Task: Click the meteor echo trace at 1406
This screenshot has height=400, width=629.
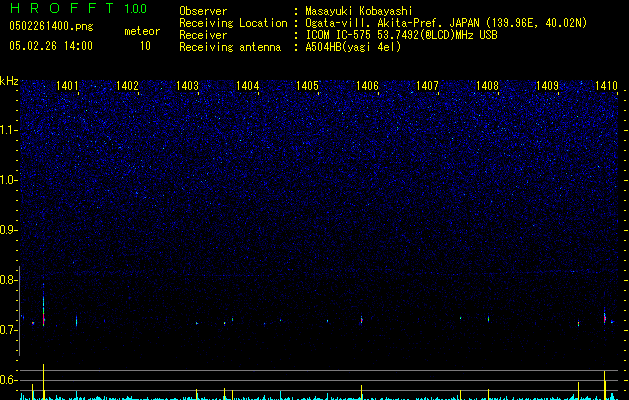Action: point(361,320)
